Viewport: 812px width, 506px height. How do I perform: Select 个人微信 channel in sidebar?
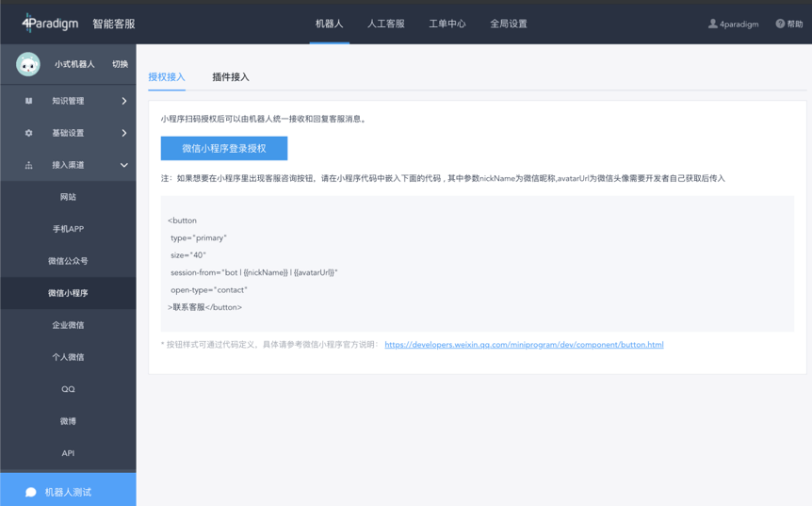[x=68, y=357]
